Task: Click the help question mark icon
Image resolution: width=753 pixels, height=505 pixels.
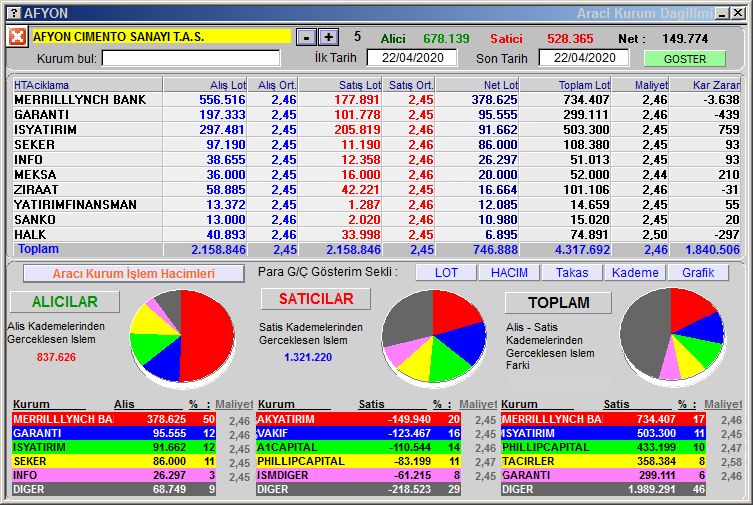Action: pyautogui.click(x=15, y=12)
